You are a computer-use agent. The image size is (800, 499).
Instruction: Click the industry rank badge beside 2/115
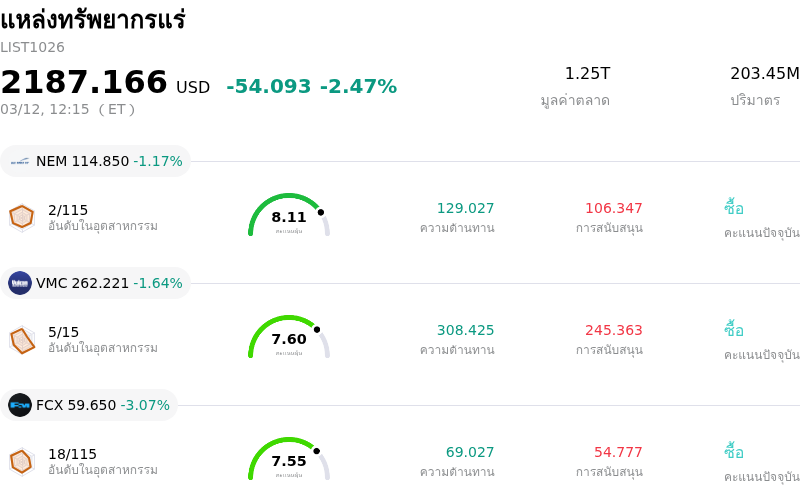(22, 216)
